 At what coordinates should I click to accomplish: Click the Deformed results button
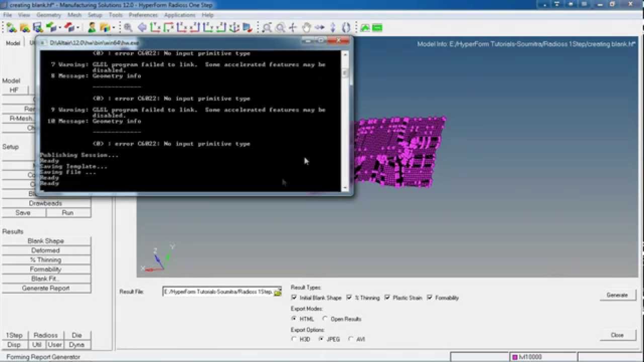[46, 250]
